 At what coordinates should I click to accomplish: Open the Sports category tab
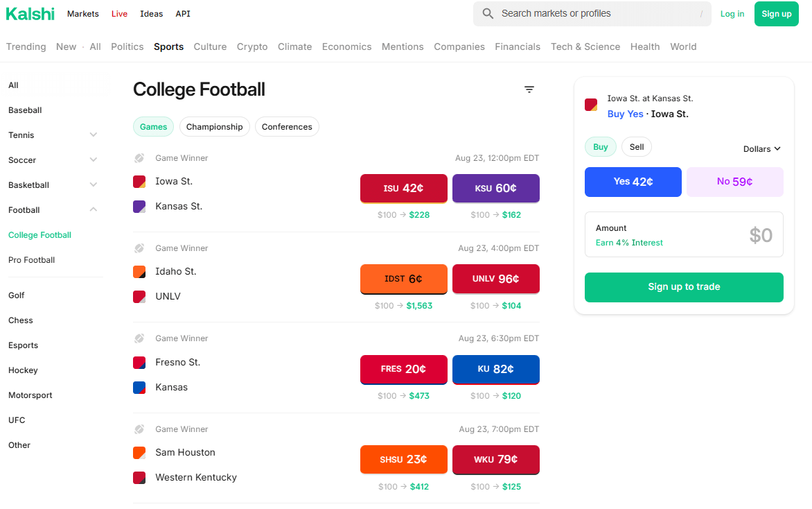pyautogui.click(x=168, y=46)
